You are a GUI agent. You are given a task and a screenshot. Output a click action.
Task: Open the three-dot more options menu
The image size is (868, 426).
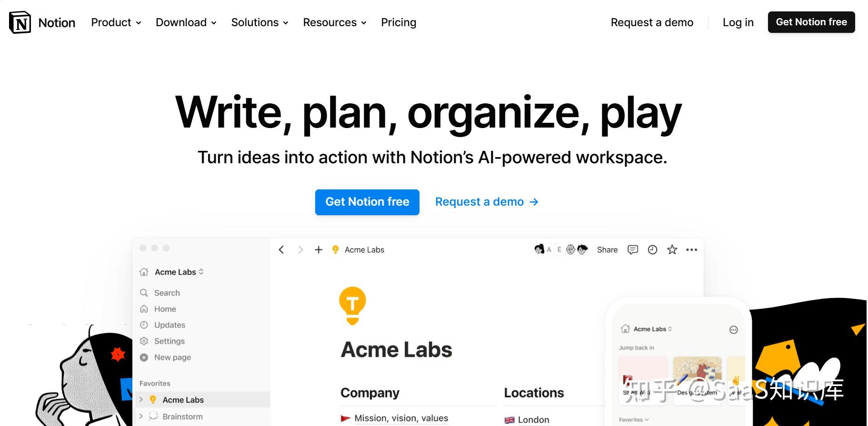click(691, 250)
